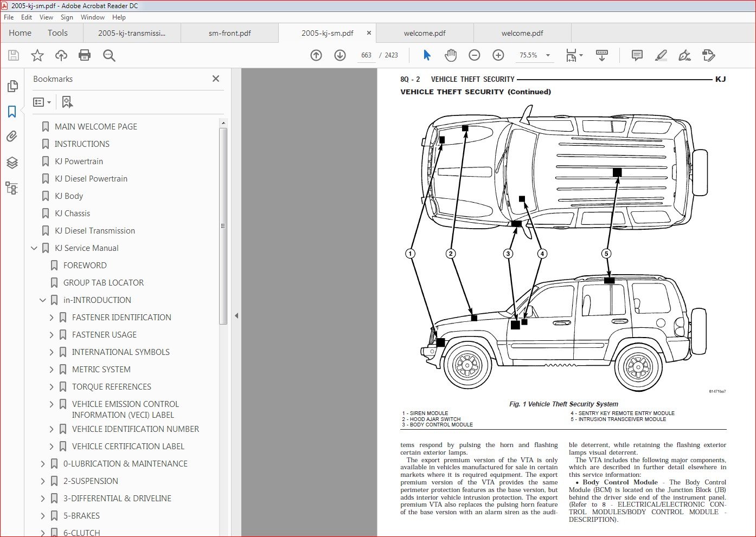Click the find current bookmark icon
The height and width of the screenshot is (537, 756).
(67, 102)
